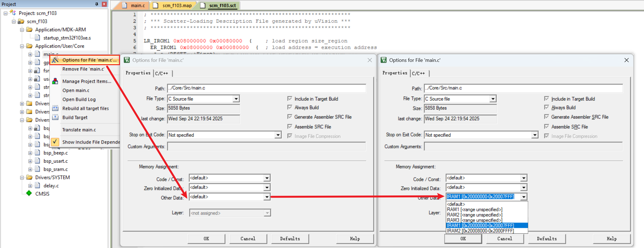The width and height of the screenshot is (644, 248).
Task: Click the Rebuild all target files icon
Action: click(x=55, y=108)
